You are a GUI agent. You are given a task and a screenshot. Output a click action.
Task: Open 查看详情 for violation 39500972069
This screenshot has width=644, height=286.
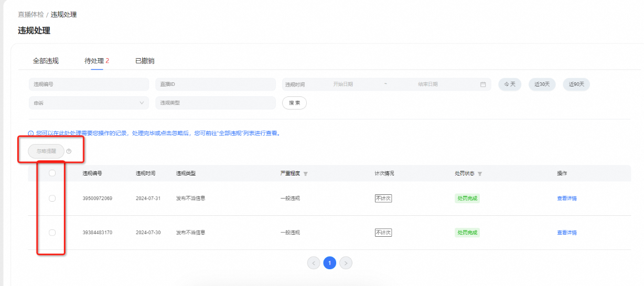tap(567, 198)
